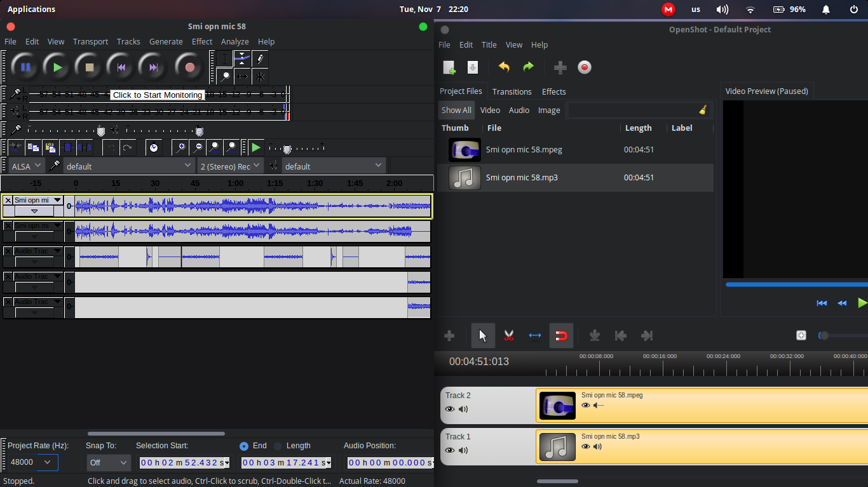Viewport: 868px width, 487px height.
Task: Select the Audacity Draw pencil tool
Action: point(260,59)
